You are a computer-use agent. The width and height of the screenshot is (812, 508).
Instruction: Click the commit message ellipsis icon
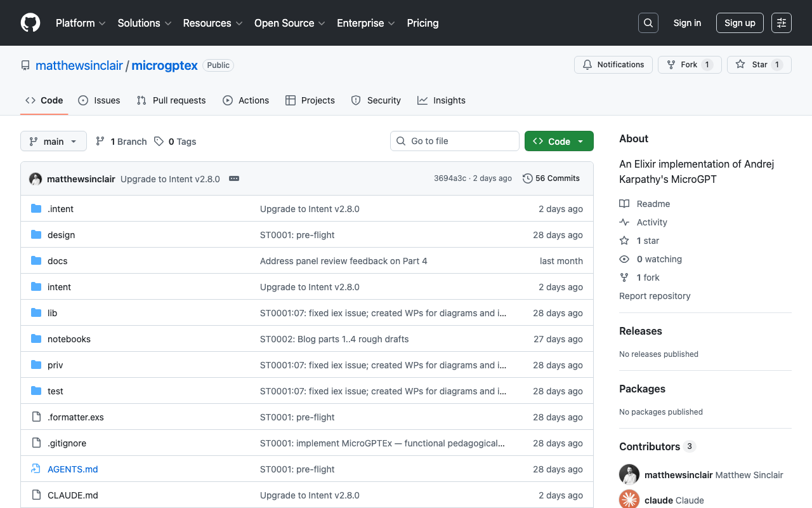tap(234, 178)
